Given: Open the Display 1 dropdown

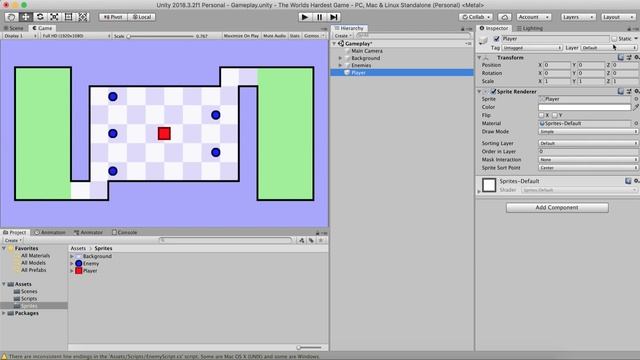Looking at the screenshot, I should pos(20,36).
